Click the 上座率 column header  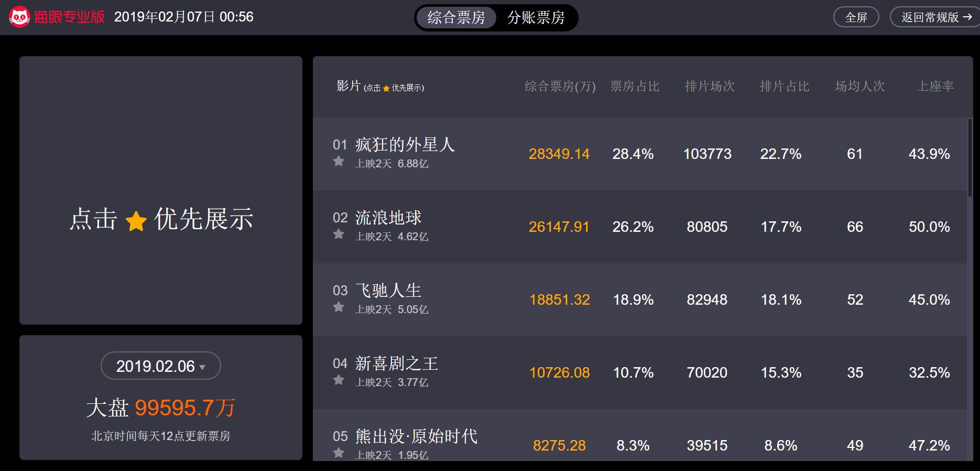935,86
